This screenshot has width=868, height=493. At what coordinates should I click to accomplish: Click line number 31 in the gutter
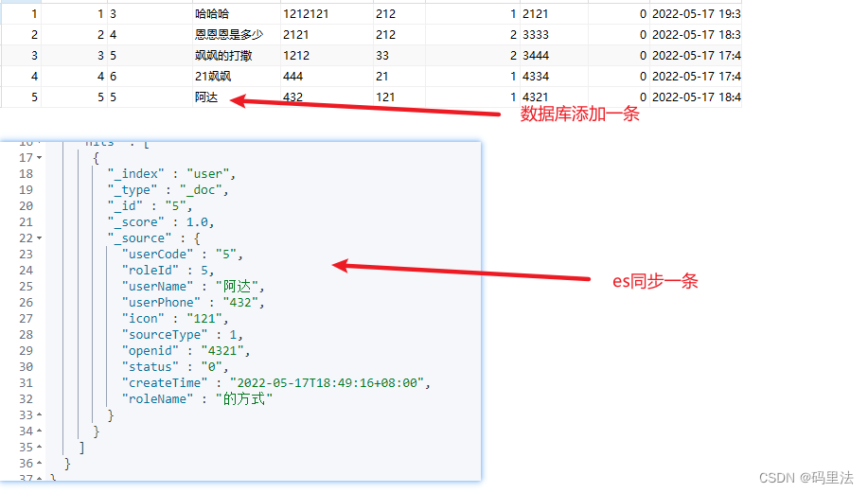pos(26,382)
